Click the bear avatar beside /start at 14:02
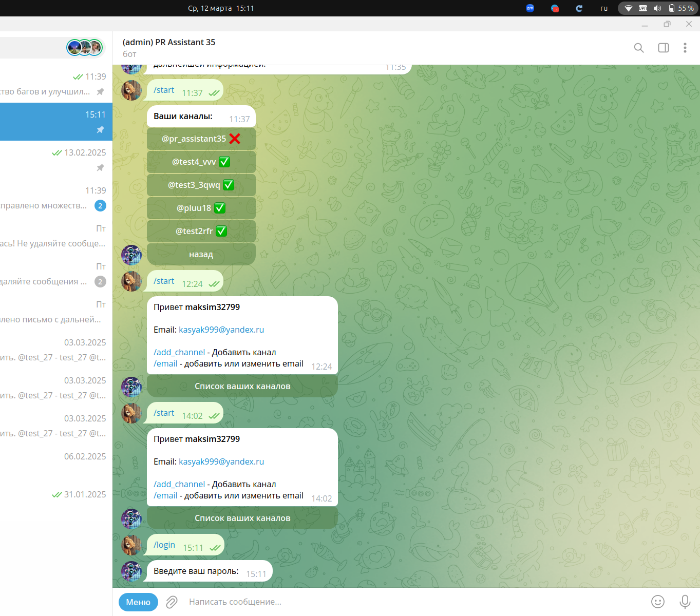The height and width of the screenshot is (616, 700). pos(131,413)
